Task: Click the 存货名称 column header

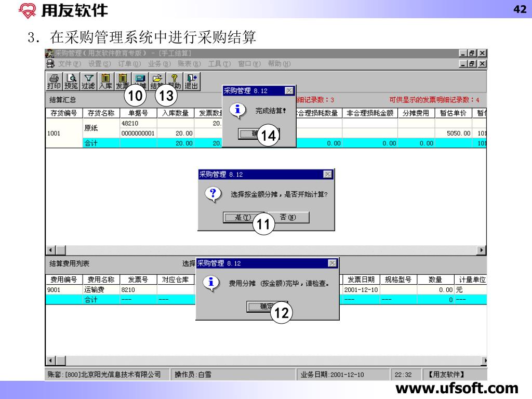Action: click(x=101, y=113)
